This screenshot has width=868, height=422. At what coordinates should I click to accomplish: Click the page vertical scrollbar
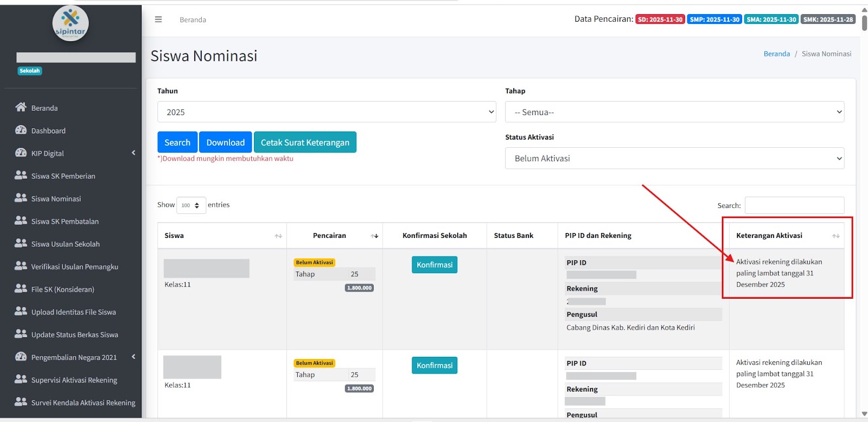coord(864,24)
